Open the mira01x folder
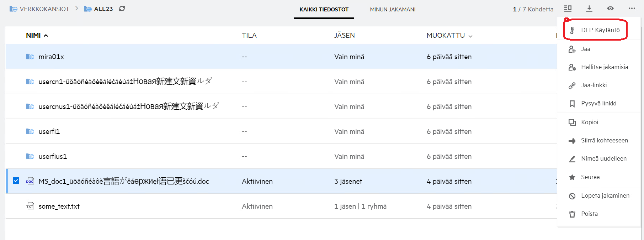Screen dimensions: 644x240 click(51, 57)
